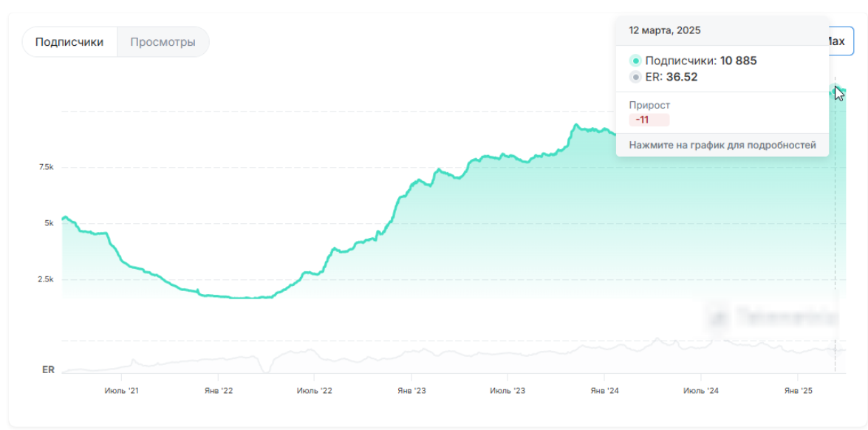This screenshot has width=868, height=430.
Task: Click the red -11 growth badge
Action: (649, 120)
